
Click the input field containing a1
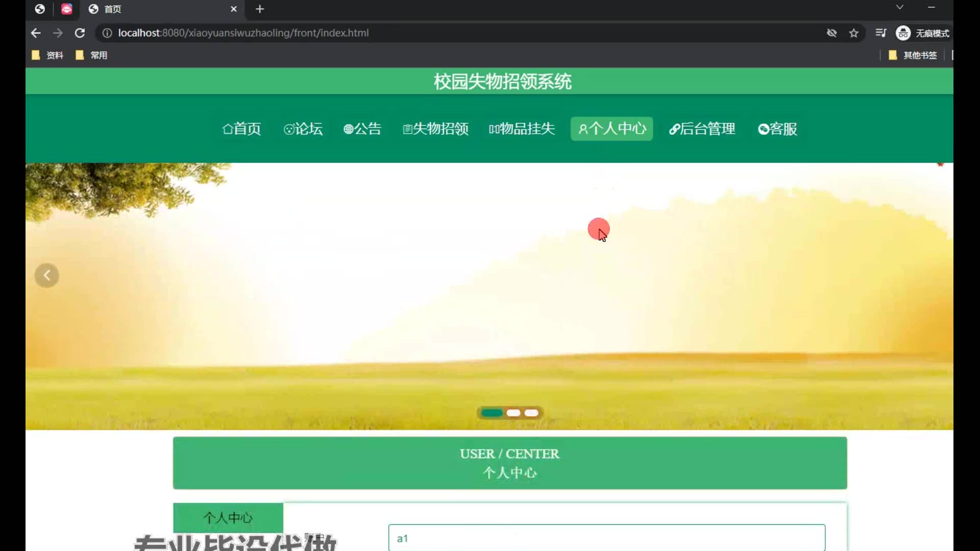[606, 538]
